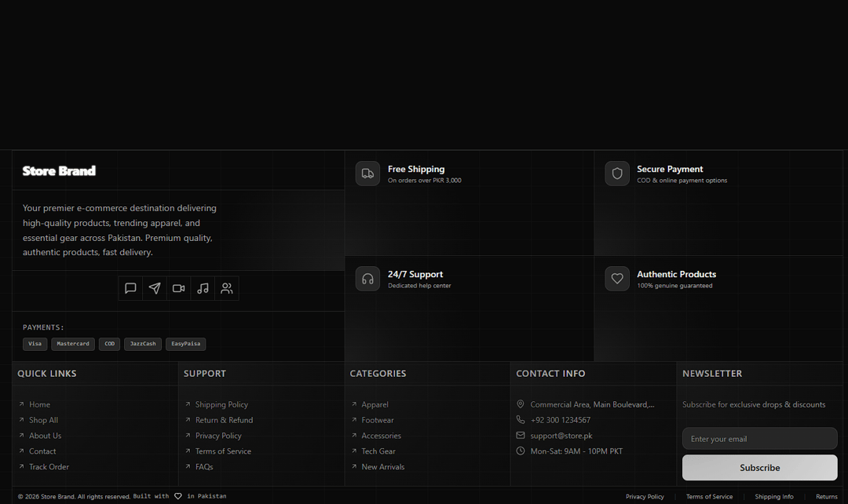Click the Visa payment badge

tap(35, 344)
